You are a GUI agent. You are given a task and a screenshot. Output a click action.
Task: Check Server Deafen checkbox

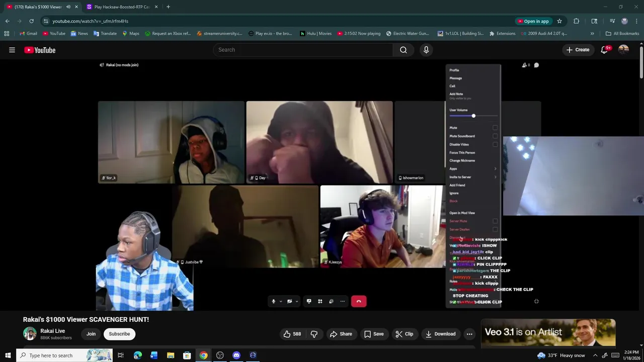tap(495, 229)
